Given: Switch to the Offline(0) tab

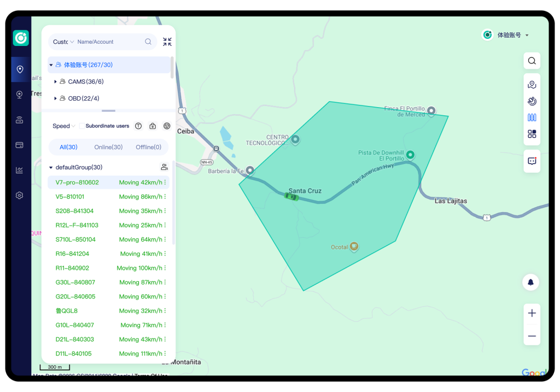Looking at the screenshot, I should pyautogui.click(x=148, y=147).
